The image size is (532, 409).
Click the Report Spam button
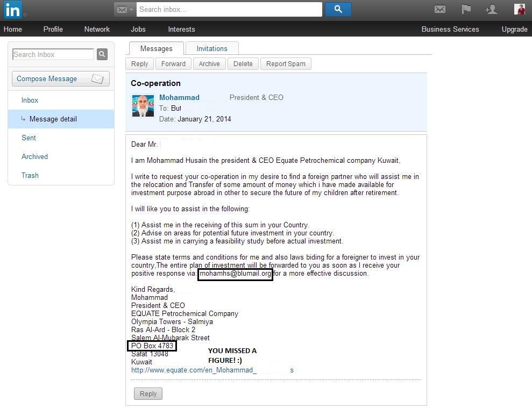coord(286,63)
